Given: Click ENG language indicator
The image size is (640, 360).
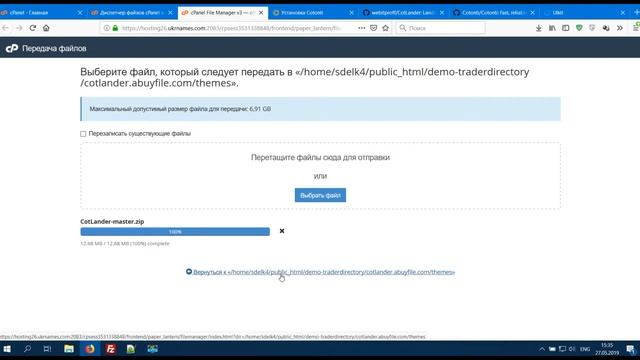Looking at the screenshot, I should tap(585, 349).
